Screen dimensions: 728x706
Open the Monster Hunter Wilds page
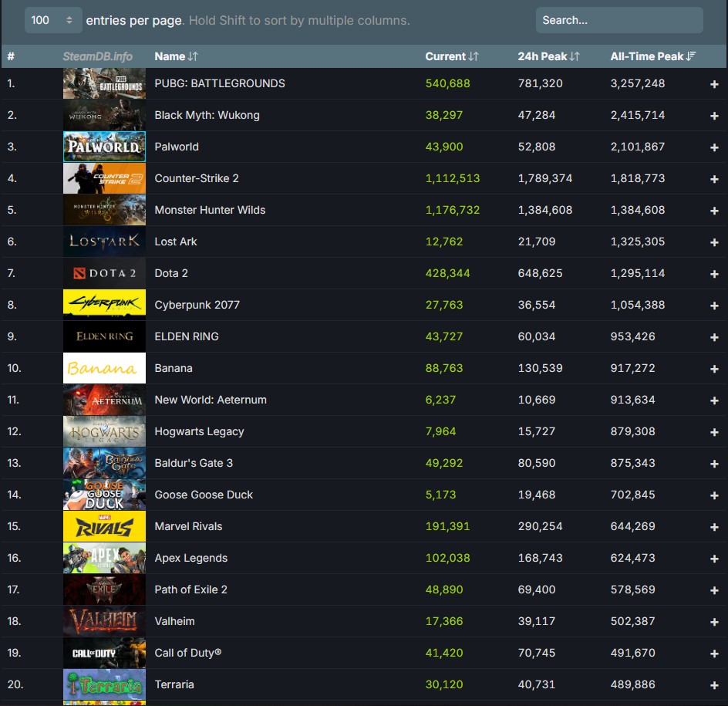(210, 210)
